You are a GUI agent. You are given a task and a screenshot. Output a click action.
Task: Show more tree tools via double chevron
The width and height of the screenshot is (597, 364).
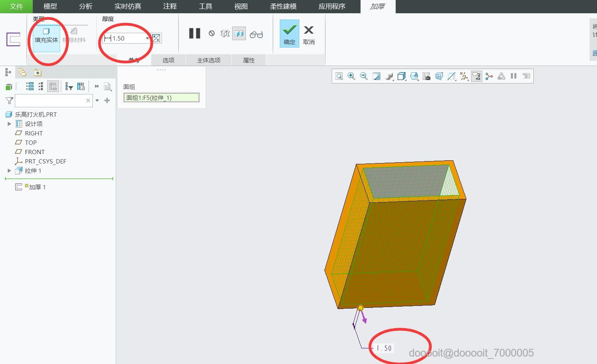point(96,86)
